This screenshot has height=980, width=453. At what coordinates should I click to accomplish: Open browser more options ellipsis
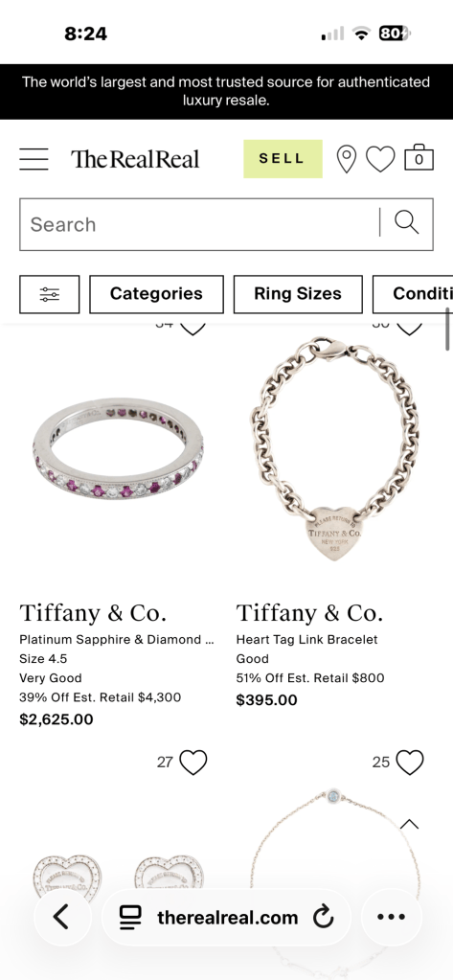coord(392,917)
